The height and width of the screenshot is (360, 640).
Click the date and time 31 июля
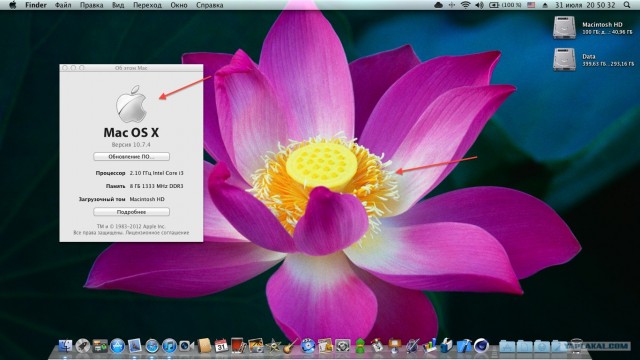click(x=584, y=5)
